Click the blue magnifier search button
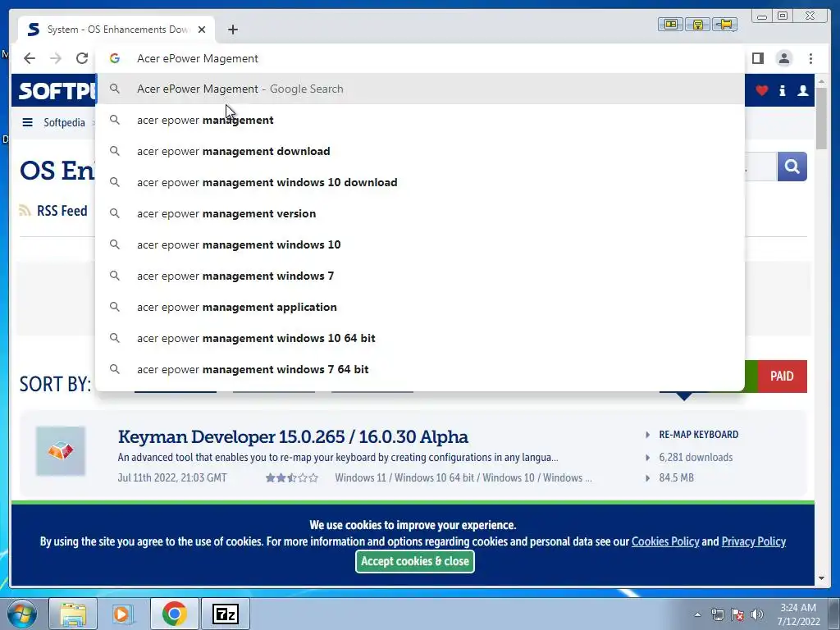The width and height of the screenshot is (840, 630). pyautogui.click(x=792, y=167)
